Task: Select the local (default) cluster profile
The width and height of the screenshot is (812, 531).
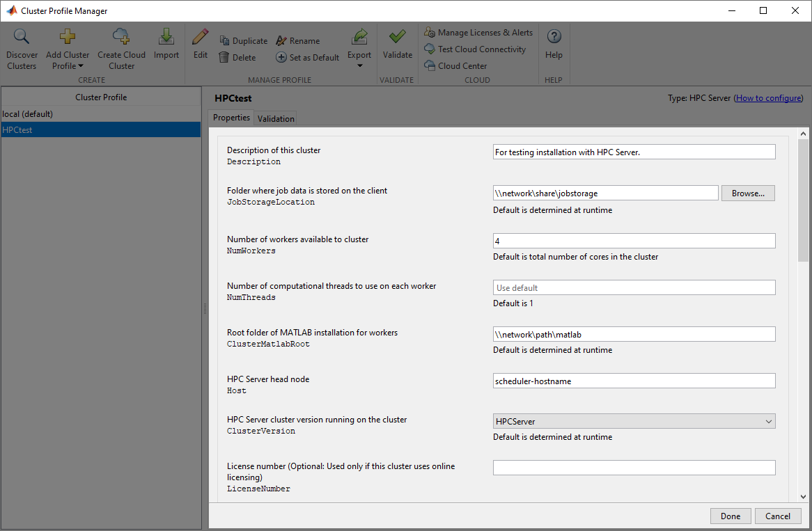Action: pyautogui.click(x=101, y=113)
